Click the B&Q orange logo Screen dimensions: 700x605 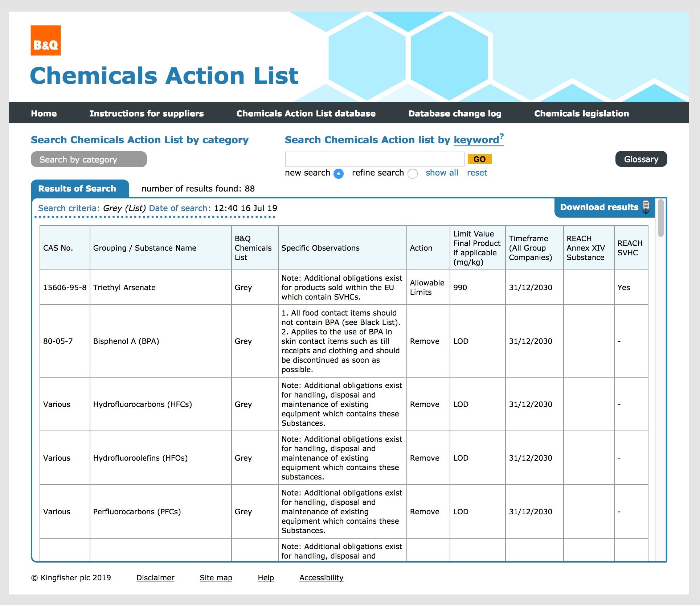tap(45, 40)
